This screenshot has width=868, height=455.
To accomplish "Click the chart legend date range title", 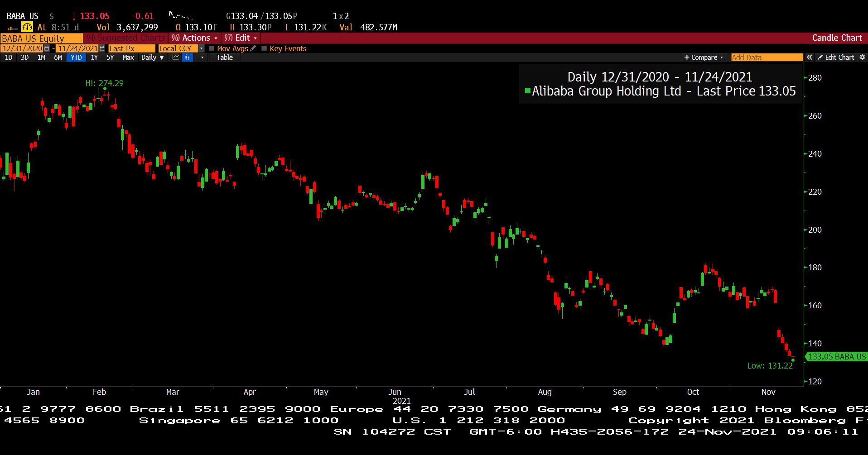I will [660, 77].
